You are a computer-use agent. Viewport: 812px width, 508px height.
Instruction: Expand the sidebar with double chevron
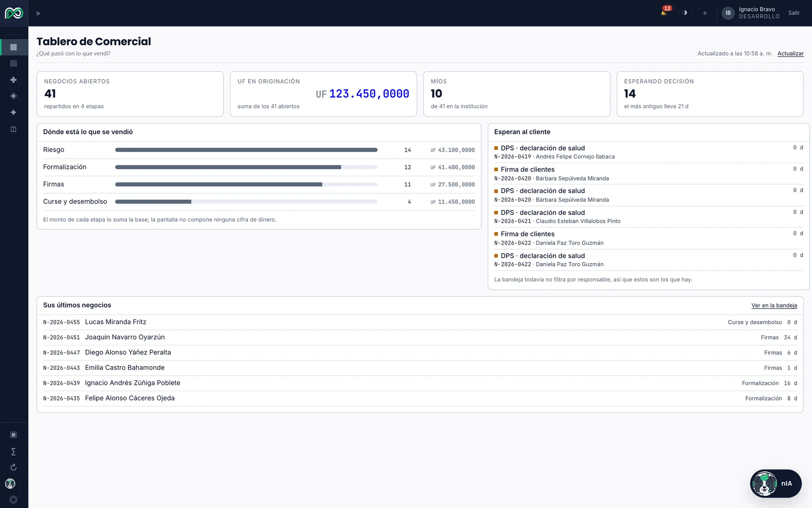(38, 14)
